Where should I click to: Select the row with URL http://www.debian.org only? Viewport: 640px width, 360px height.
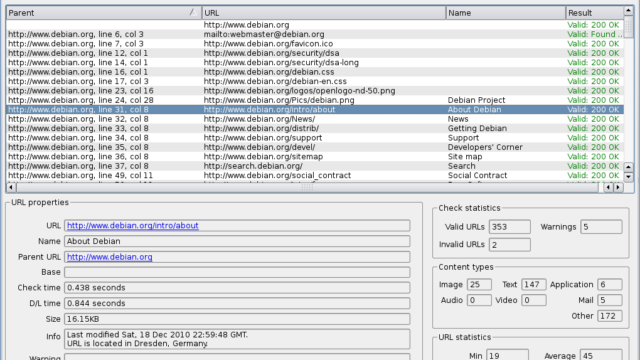(x=315, y=25)
